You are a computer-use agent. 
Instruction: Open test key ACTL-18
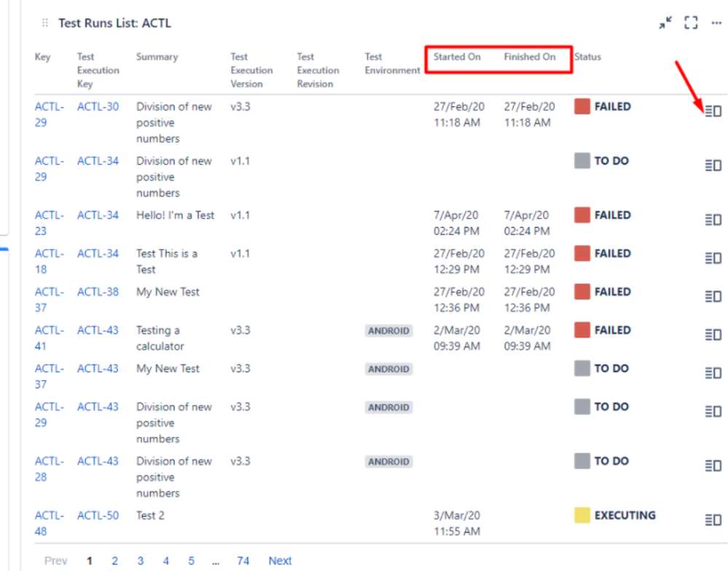pos(50,261)
